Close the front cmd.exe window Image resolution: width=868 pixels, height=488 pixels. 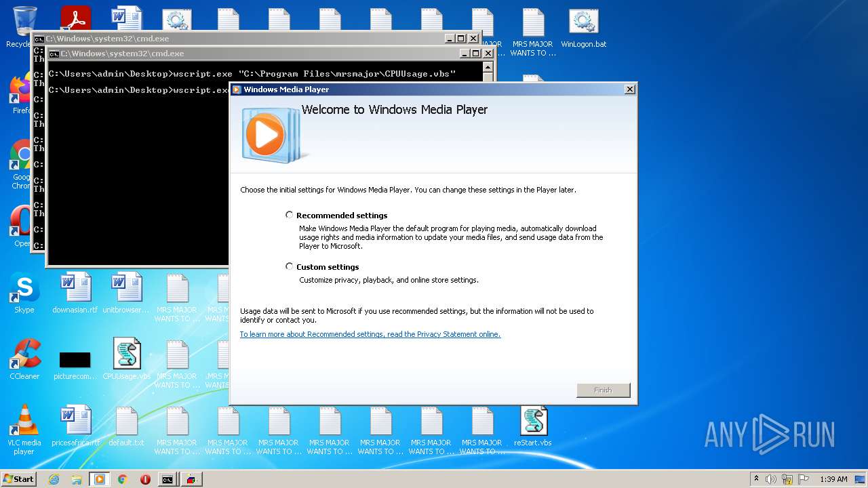(488, 54)
